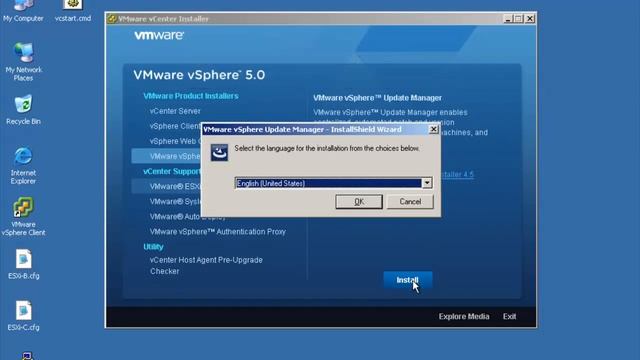Click the Update Manager description heading

pyautogui.click(x=378, y=98)
